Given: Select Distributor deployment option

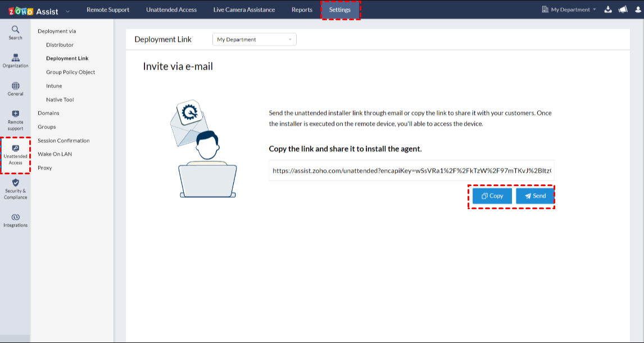Looking at the screenshot, I should [x=60, y=45].
